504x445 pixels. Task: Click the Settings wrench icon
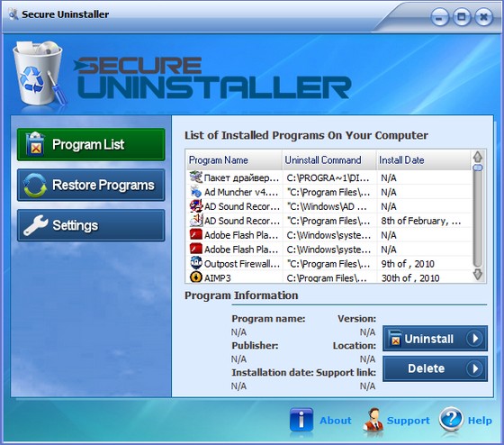(x=35, y=225)
